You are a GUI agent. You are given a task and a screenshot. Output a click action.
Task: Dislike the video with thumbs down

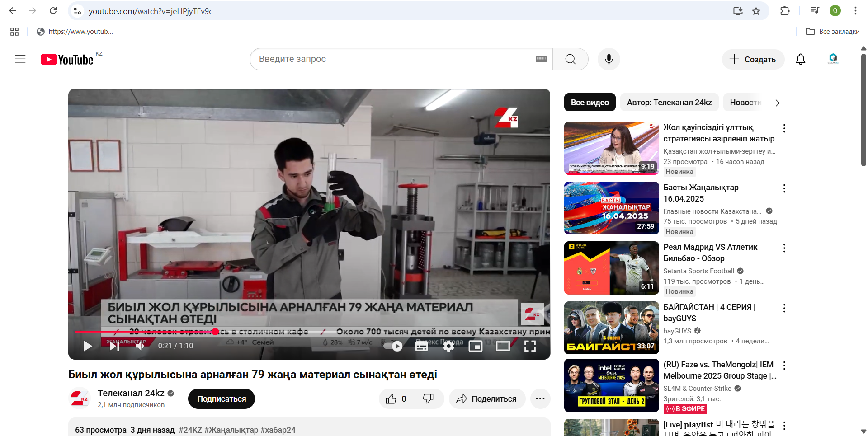tap(428, 399)
